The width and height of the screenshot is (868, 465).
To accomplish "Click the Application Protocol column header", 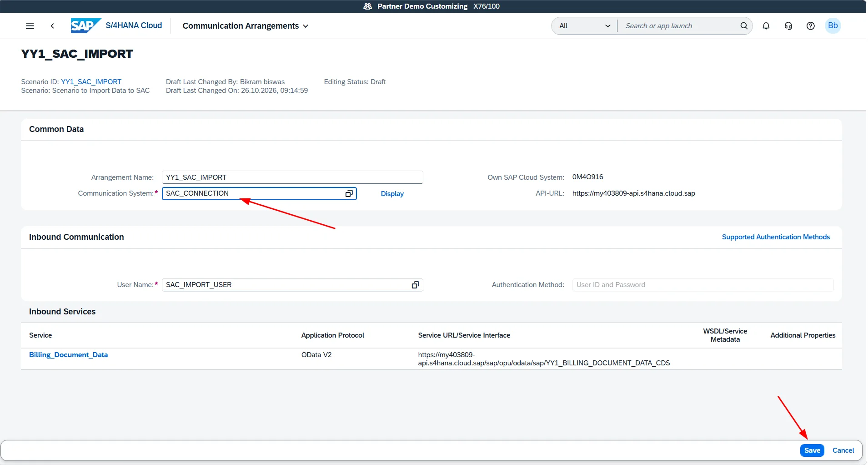I will [x=333, y=335].
